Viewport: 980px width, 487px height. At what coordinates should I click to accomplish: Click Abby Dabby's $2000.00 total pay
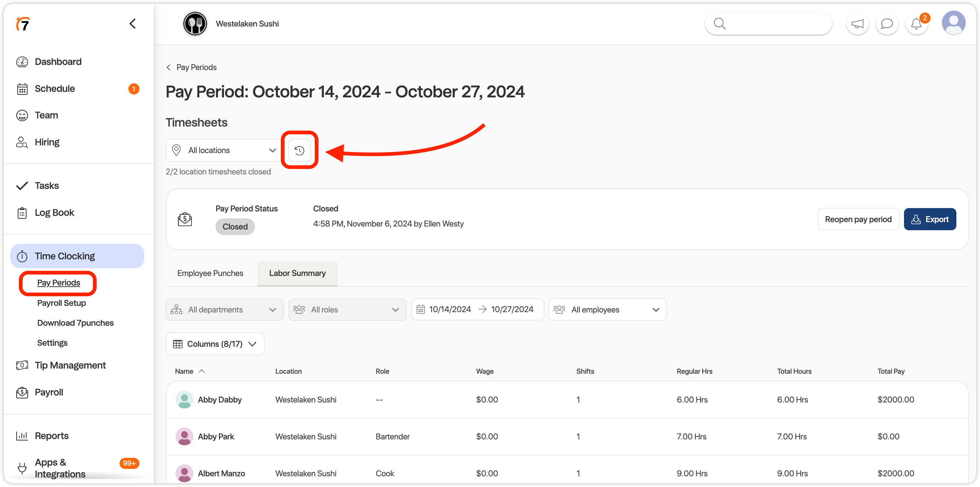coord(896,400)
